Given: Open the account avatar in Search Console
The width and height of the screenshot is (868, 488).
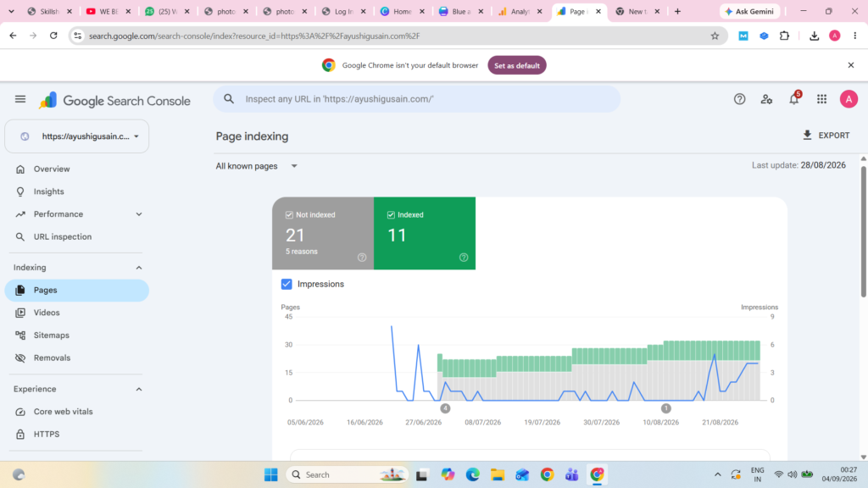Looking at the screenshot, I should (x=849, y=99).
